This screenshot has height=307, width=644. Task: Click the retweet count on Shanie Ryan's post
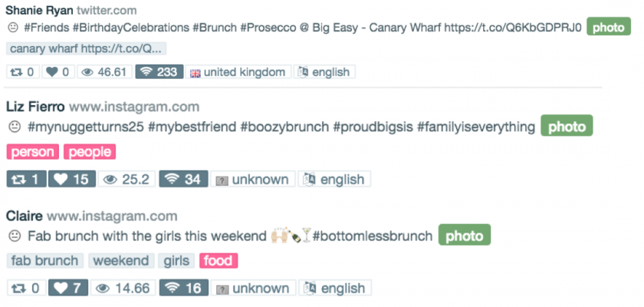[21, 72]
